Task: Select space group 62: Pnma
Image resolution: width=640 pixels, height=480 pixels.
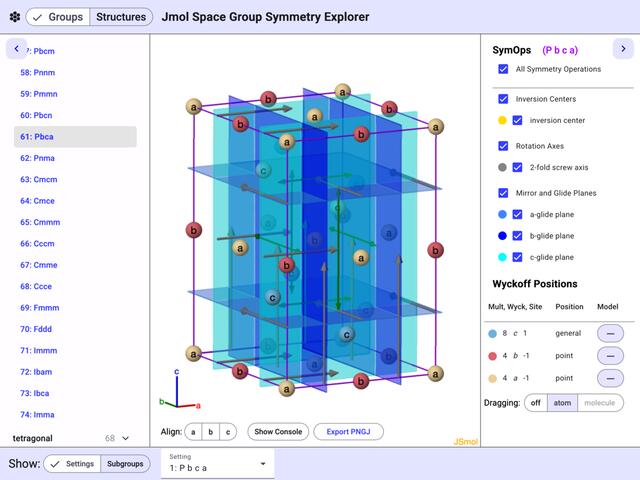Action: pyautogui.click(x=38, y=158)
